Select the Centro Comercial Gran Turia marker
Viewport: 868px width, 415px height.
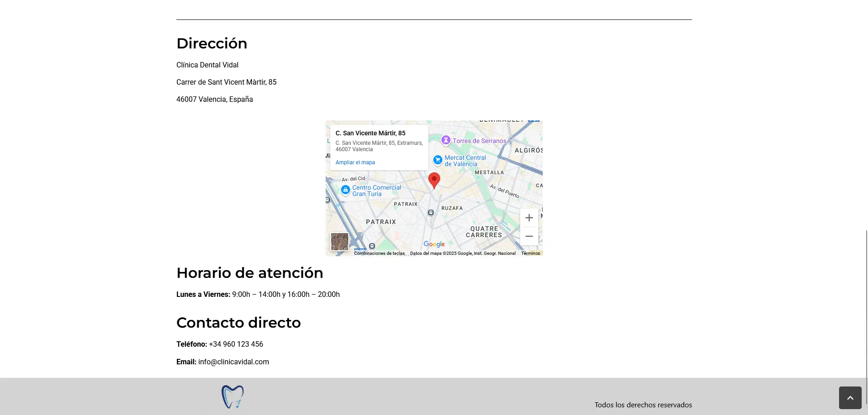coord(346,190)
